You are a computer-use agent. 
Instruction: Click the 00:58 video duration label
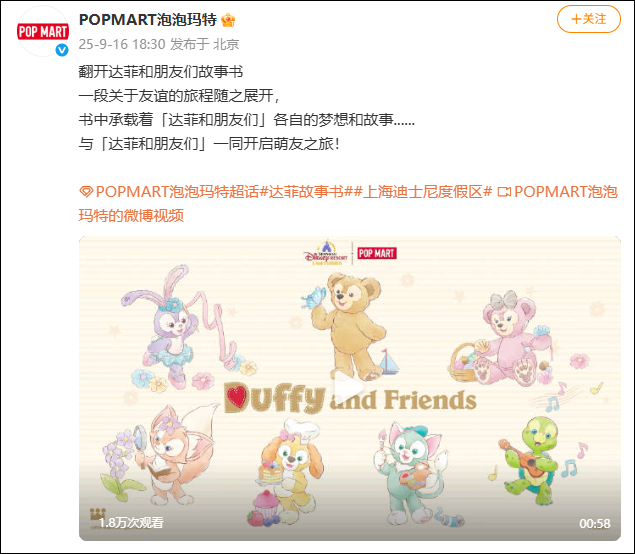pos(595,524)
